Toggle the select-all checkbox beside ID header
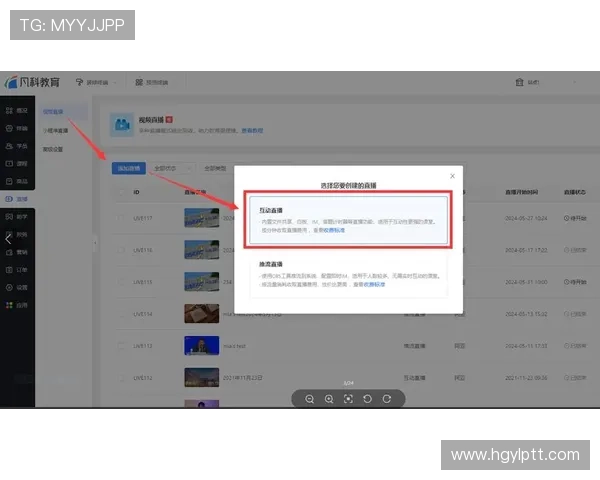600x480 pixels. 122,191
